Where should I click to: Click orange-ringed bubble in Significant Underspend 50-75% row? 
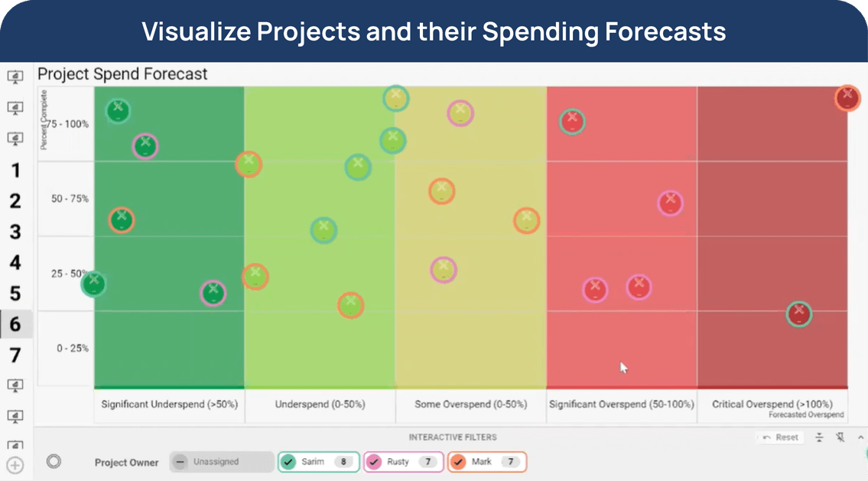pyautogui.click(x=121, y=220)
